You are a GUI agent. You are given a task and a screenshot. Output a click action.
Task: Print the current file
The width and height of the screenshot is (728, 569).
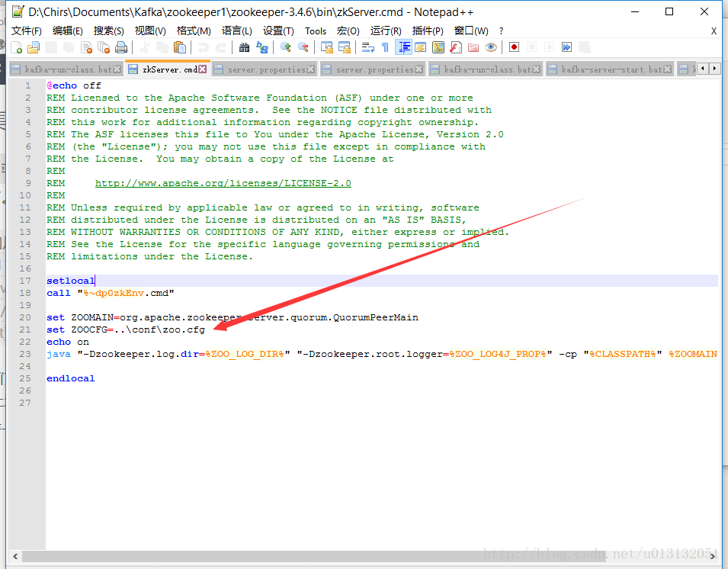click(x=121, y=47)
